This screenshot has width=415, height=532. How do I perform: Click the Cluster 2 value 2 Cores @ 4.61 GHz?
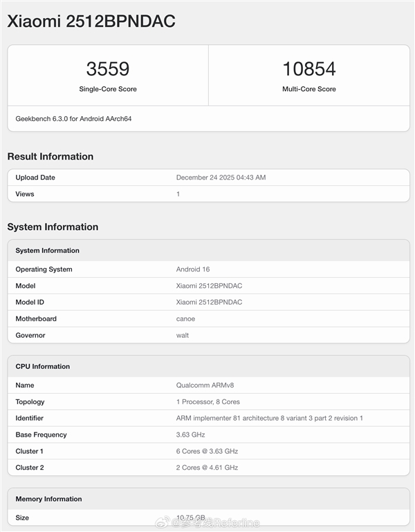(207, 468)
